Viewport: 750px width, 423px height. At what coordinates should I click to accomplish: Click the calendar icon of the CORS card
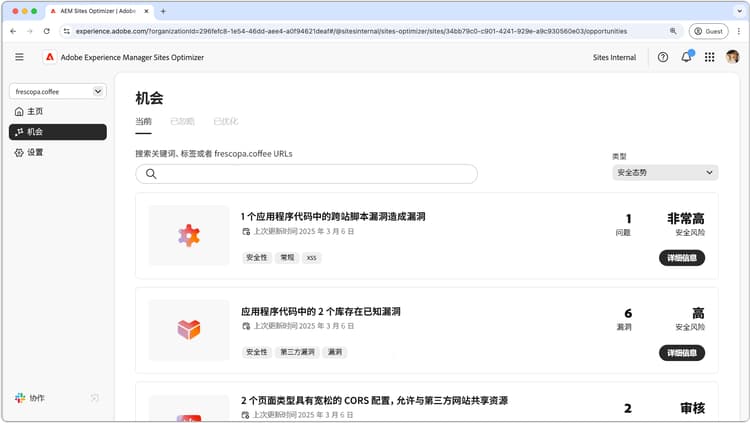(245, 415)
